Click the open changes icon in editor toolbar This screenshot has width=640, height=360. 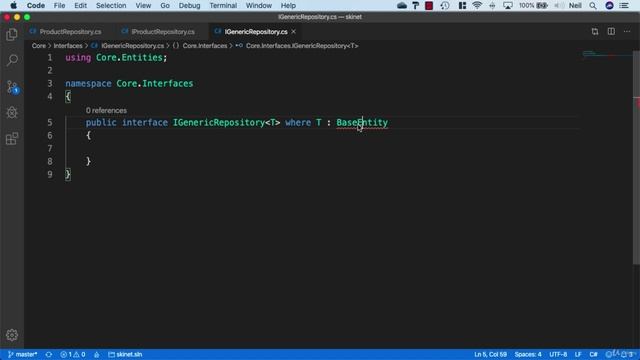595,31
